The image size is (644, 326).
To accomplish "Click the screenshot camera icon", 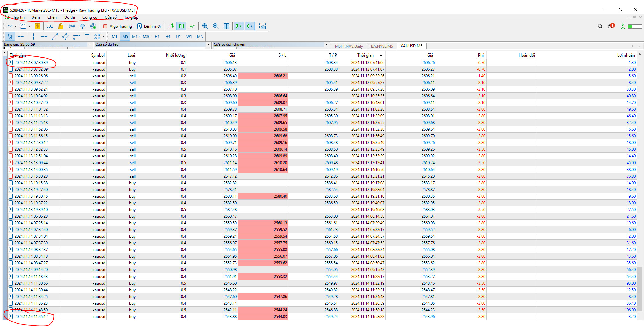I will pos(263,26).
